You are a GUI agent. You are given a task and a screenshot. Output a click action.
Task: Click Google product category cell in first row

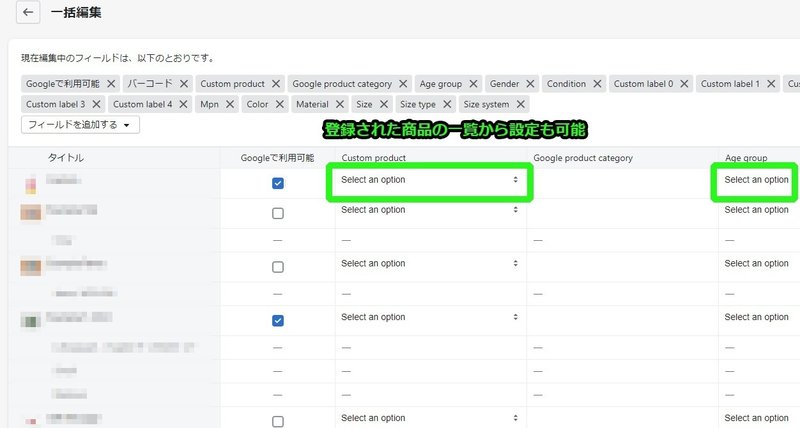622,183
